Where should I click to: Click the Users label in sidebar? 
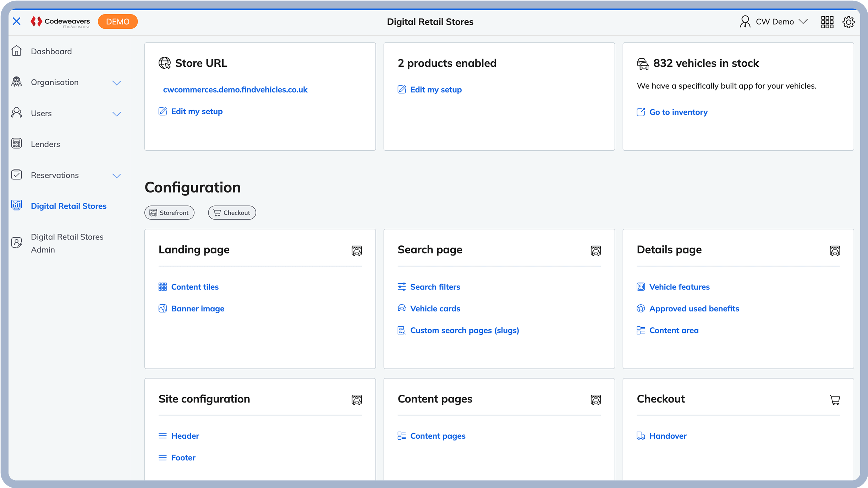[x=41, y=113]
